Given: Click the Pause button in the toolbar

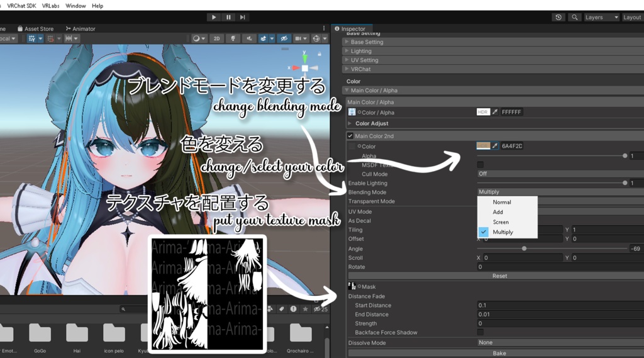Looking at the screenshot, I should pos(228,17).
